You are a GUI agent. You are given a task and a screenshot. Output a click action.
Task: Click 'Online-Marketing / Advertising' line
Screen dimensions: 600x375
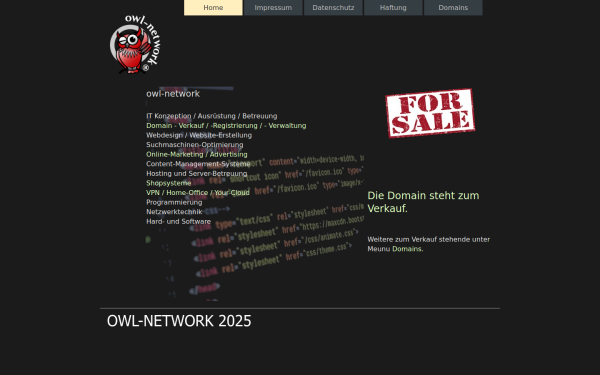[x=197, y=154]
